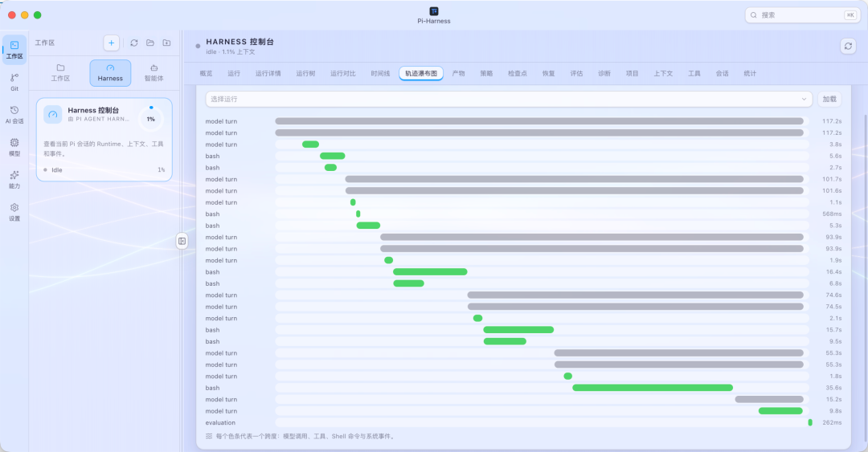Switch to the 评估 tab
This screenshot has height=452, width=868.
[576, 74]
